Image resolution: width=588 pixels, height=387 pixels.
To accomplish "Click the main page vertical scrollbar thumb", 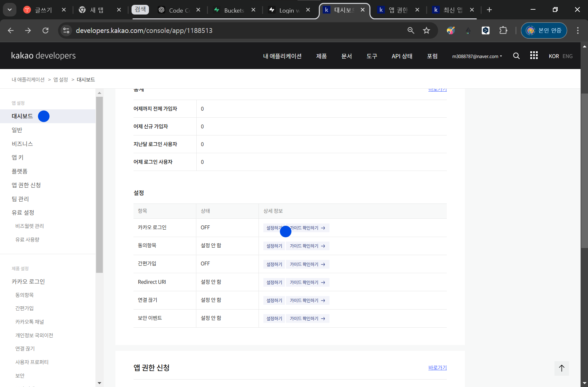I will tap(584, 171).
